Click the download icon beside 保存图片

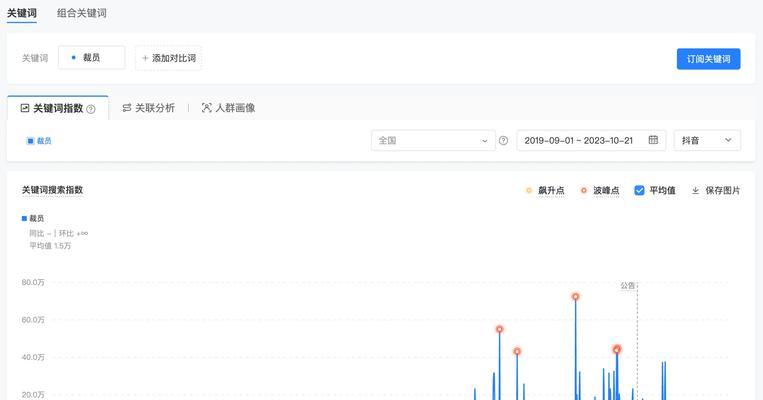coord(695,191)
